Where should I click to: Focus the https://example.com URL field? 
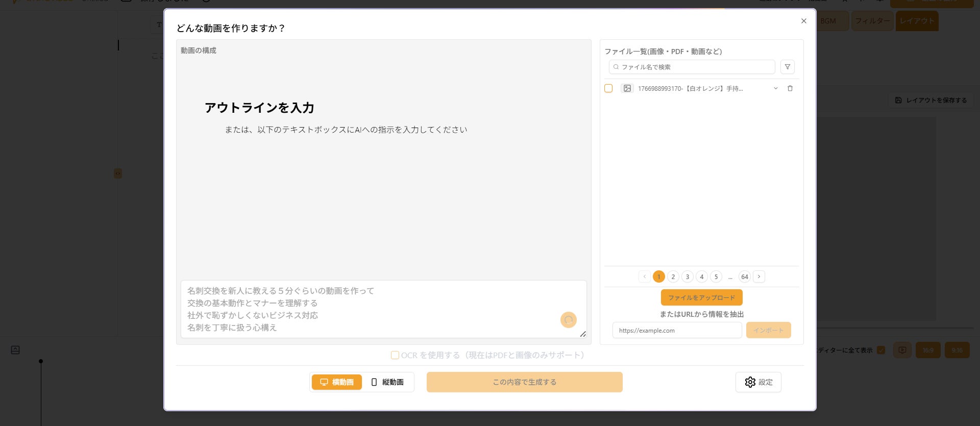(x=677, y=330)
